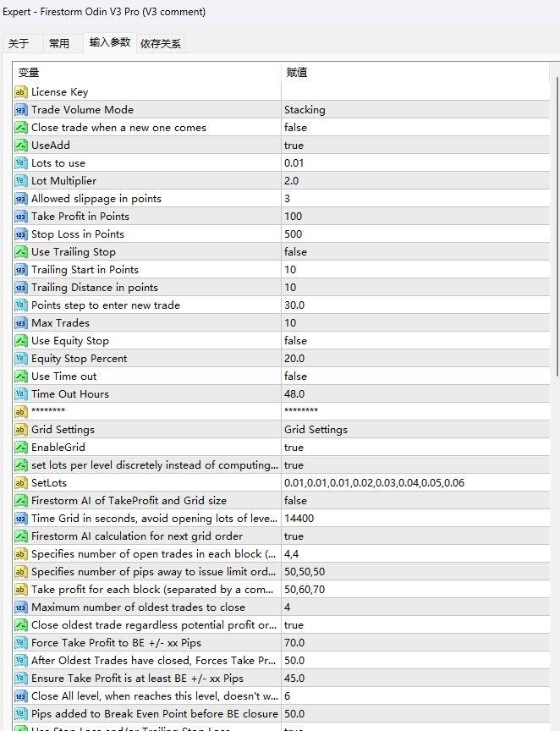Click the Points step to enter new trade icon
560x731 pixels.
coord(20,305)
